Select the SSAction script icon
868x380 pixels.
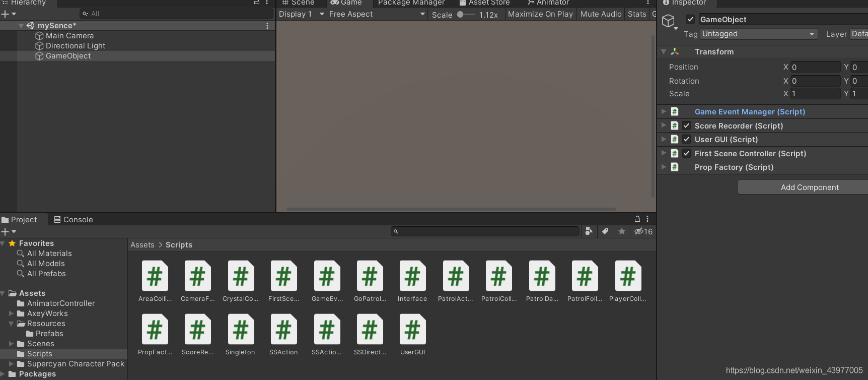click(x=284, y=330)
